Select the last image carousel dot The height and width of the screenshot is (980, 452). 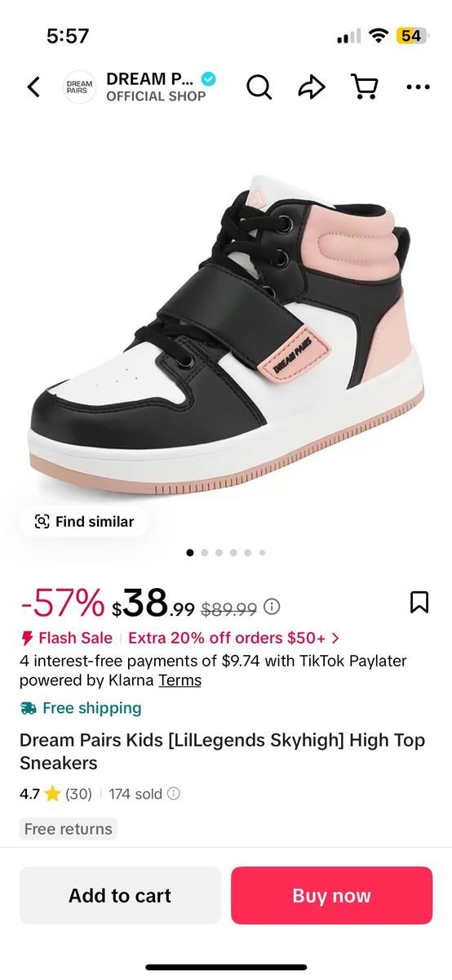pos(262,553)
